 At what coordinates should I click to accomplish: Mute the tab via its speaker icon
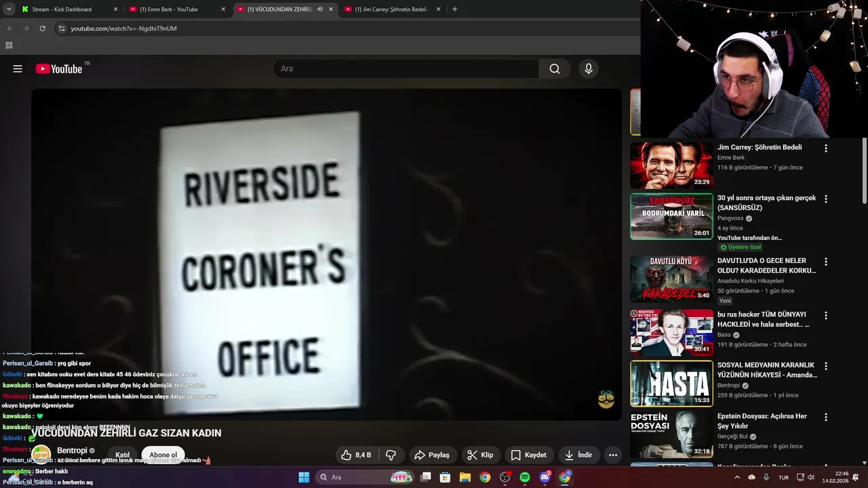[x=320, y=9]
